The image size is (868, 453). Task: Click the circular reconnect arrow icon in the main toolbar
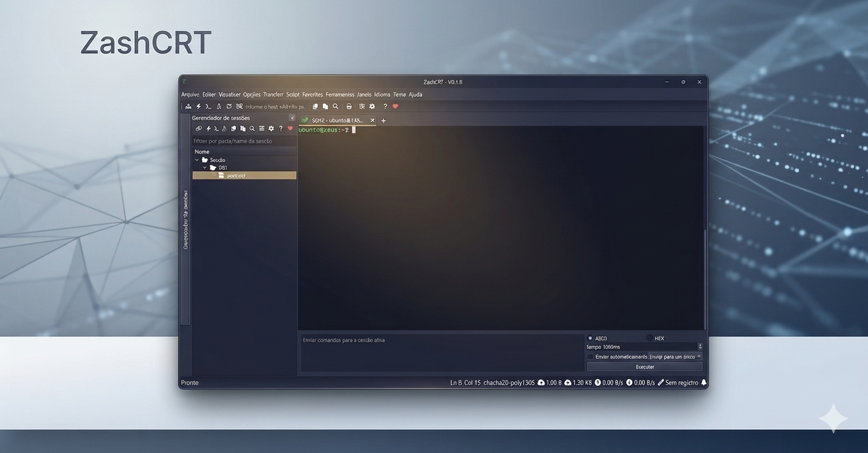point(229,106)
